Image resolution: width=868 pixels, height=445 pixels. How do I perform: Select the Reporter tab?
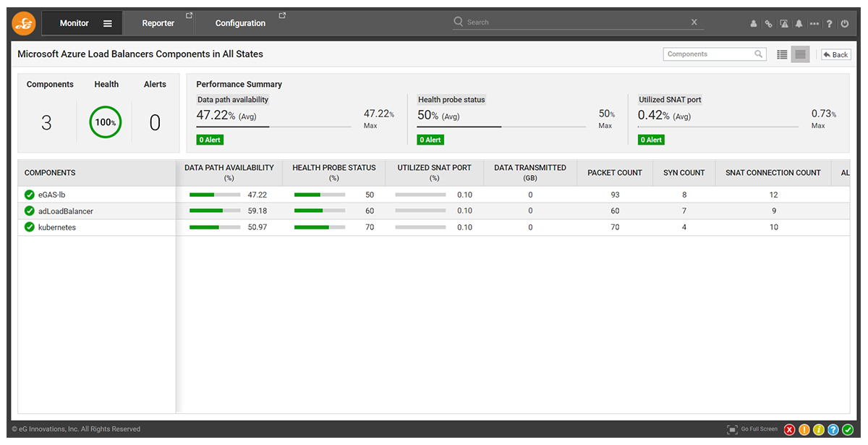[158, 23]
